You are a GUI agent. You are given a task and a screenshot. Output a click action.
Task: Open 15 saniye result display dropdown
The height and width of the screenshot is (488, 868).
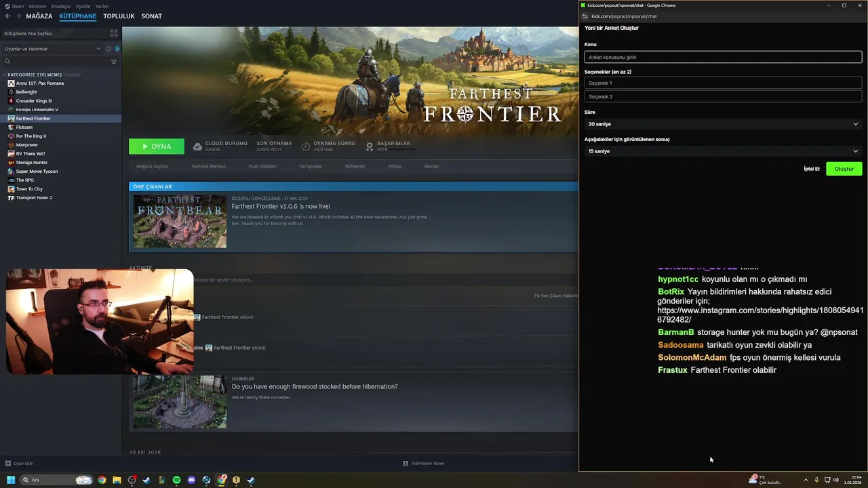pyautogui.click(x=723, y=151)
